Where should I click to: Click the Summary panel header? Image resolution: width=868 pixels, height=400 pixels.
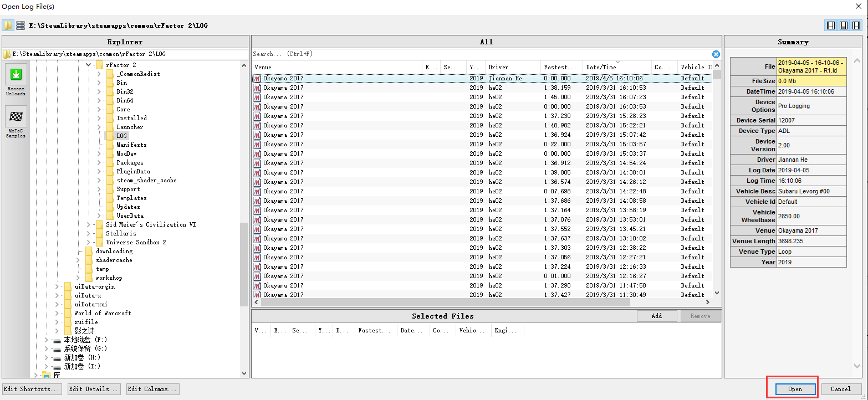pos(793,42)
